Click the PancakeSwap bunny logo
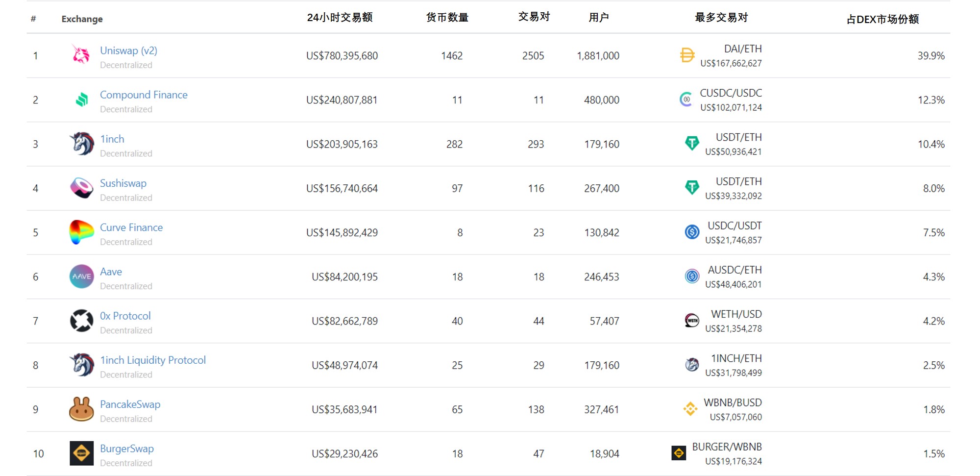Viewport: 980px width, 476px height. pos(81,409)
